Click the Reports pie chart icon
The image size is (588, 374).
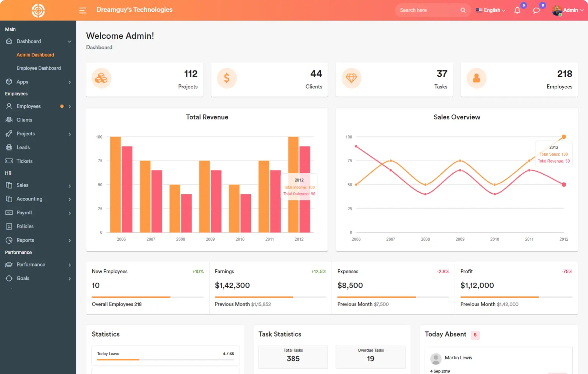coord(9,240)
